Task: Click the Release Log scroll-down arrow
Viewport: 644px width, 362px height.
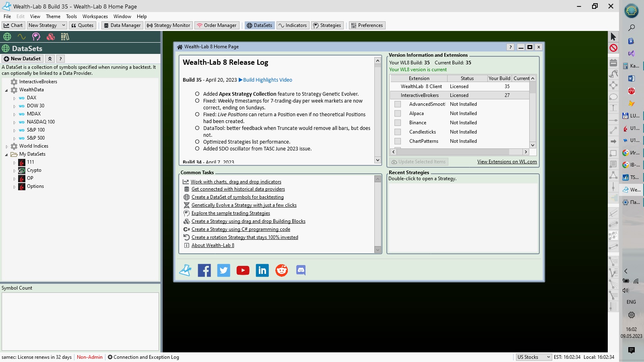Action: (x=378, y=160)
